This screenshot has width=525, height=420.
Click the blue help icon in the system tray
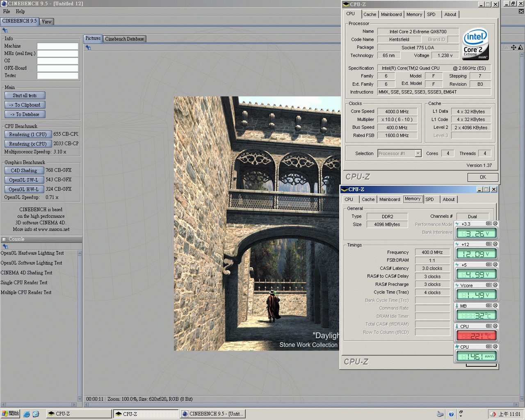click(x=451, y=414)
